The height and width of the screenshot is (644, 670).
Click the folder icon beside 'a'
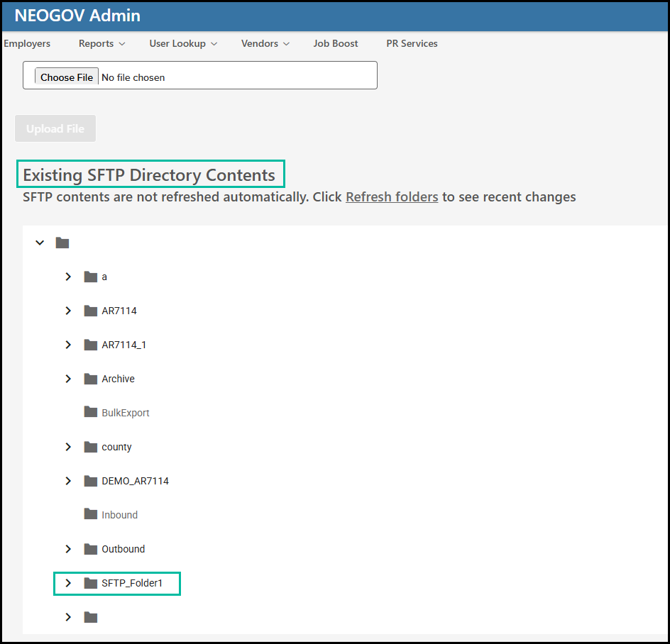[91, 277]
